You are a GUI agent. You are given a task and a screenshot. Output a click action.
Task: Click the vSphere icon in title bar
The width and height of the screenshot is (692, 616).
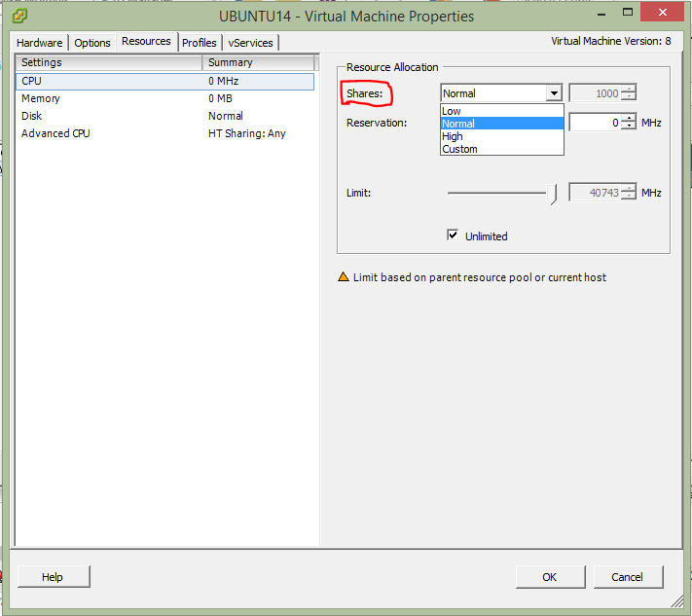19,16
